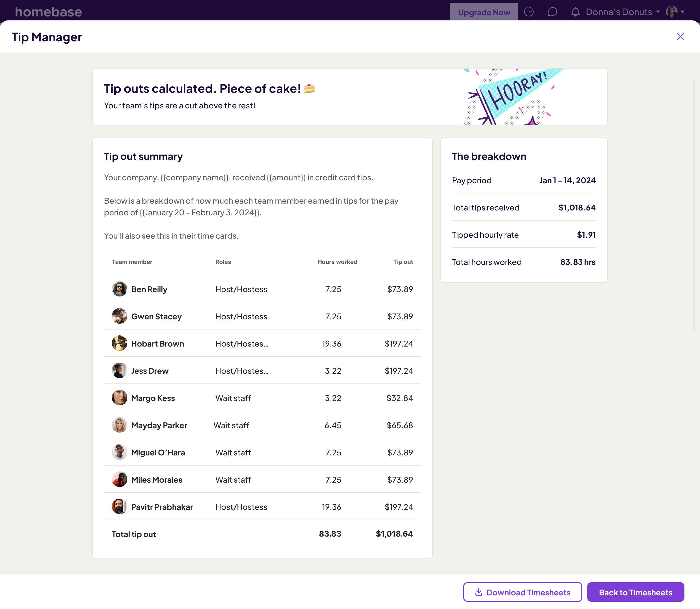Click Margo Kess's profile photo
The image size is (700, 609).
(x=119, y=398)
